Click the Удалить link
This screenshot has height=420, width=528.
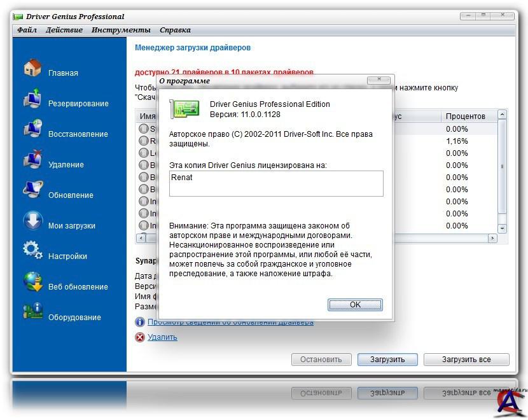point(162,337)
